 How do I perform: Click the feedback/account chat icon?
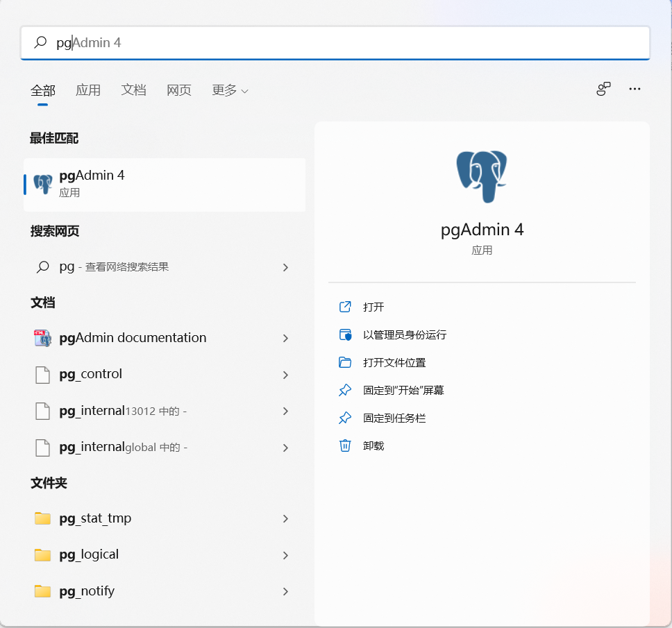[x=603, y=89]
